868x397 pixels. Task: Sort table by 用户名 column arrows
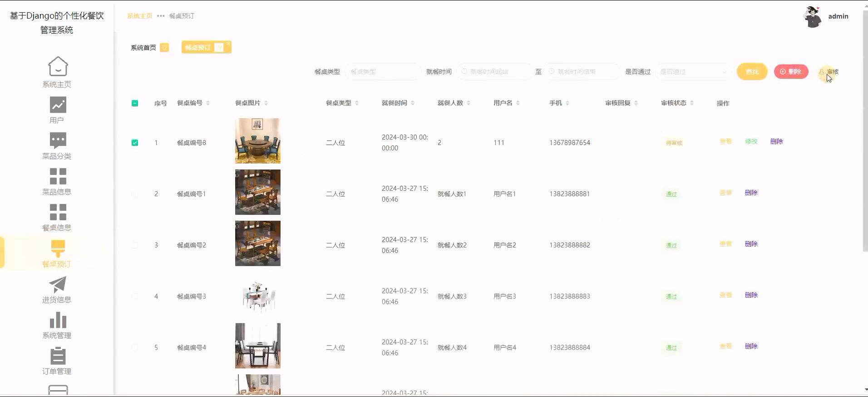[x=518, y=103]
